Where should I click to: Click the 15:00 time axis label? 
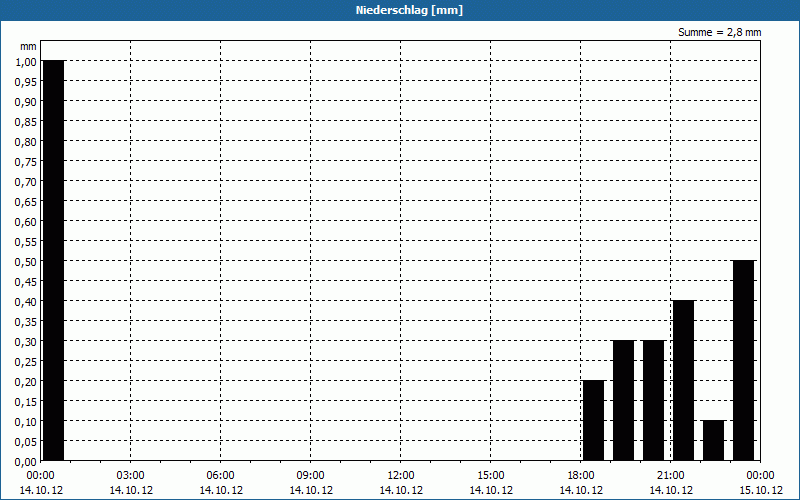tap(491, 476)
